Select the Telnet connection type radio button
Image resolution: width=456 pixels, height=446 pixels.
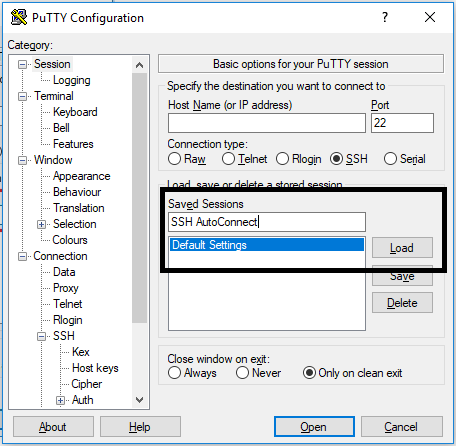coord(228,159)
